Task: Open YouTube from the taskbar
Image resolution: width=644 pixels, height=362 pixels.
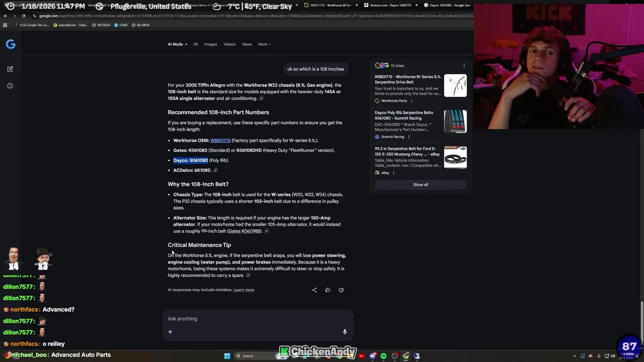Action: pos(361,356)
